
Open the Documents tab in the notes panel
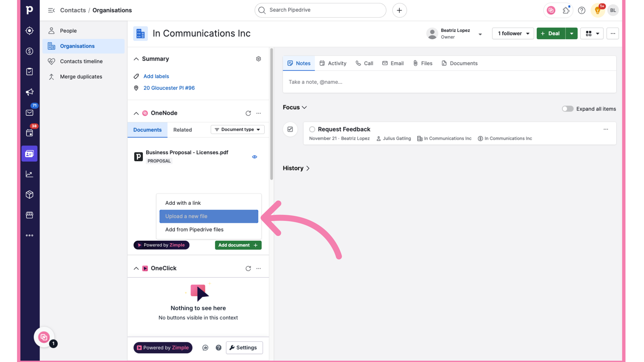click(x=460, y=63)
